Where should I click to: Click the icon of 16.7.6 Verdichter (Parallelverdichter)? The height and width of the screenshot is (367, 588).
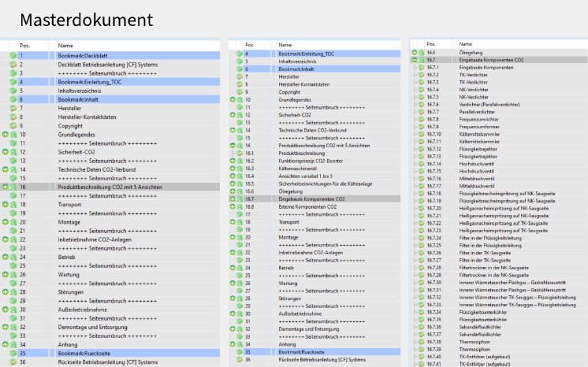[421, 105]
